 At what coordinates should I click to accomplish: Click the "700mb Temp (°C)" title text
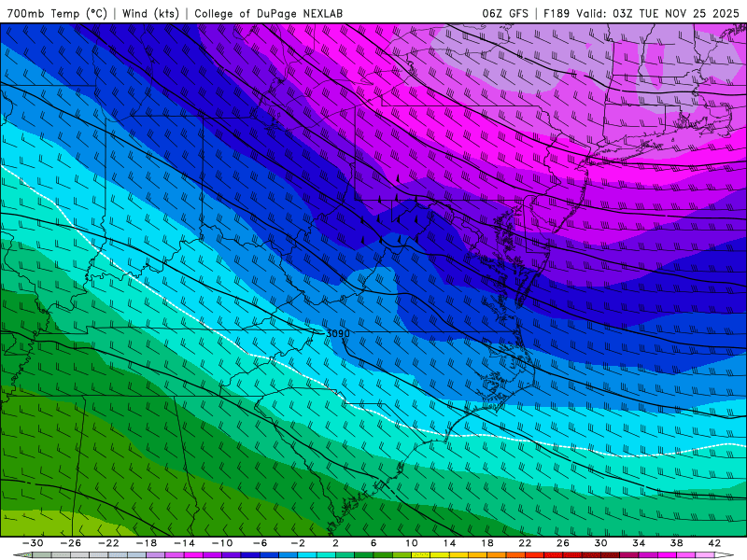click(x=57, y=13)
